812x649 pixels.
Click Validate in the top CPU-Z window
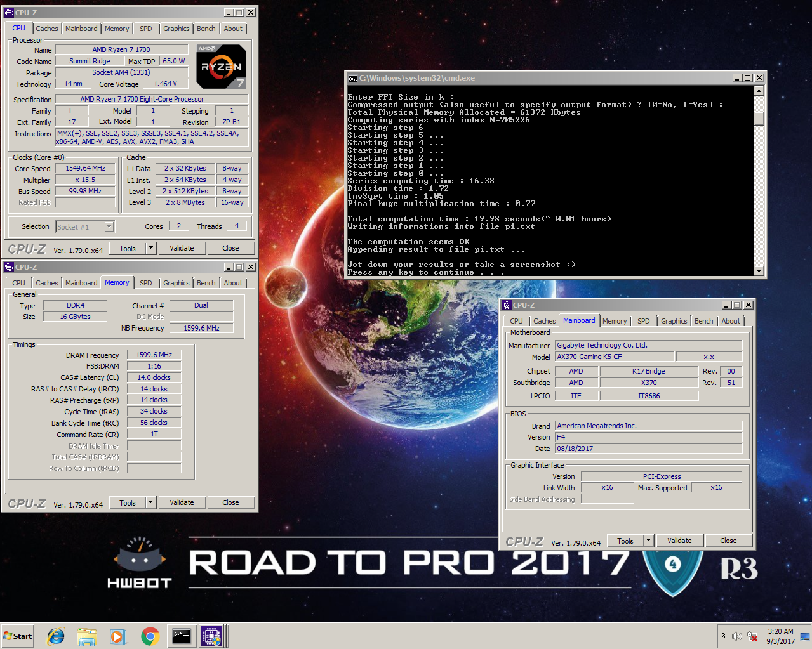pos(182,248)
